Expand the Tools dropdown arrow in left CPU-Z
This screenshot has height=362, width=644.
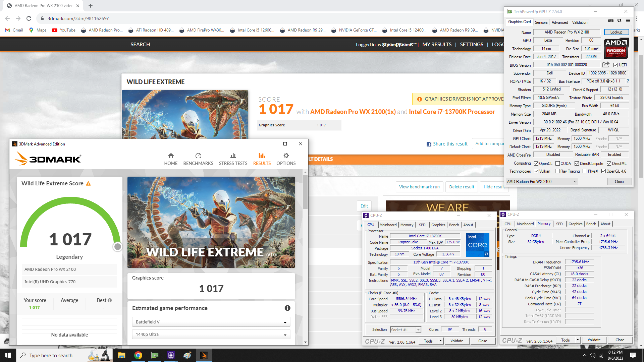click(440, 341)
